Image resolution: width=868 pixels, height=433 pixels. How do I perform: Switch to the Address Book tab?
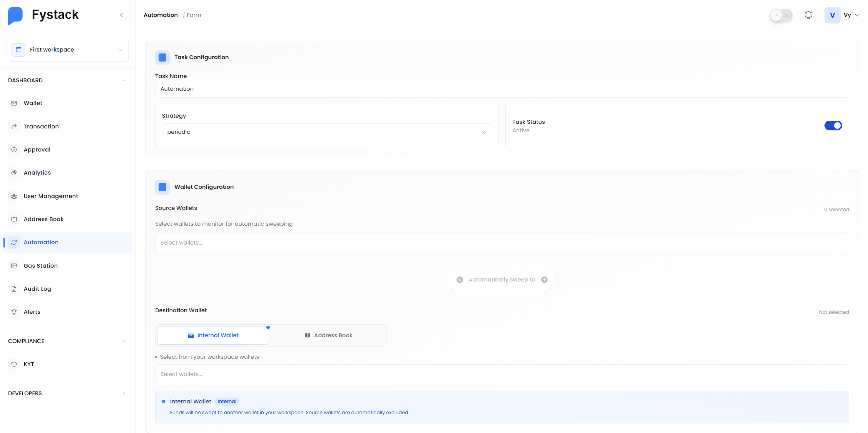tap(328, 335)
